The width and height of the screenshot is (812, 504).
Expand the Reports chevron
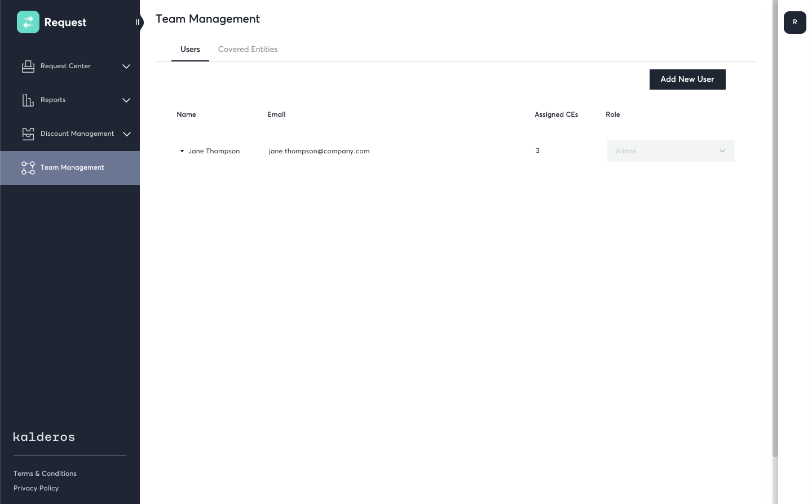[x=126, y=100]
